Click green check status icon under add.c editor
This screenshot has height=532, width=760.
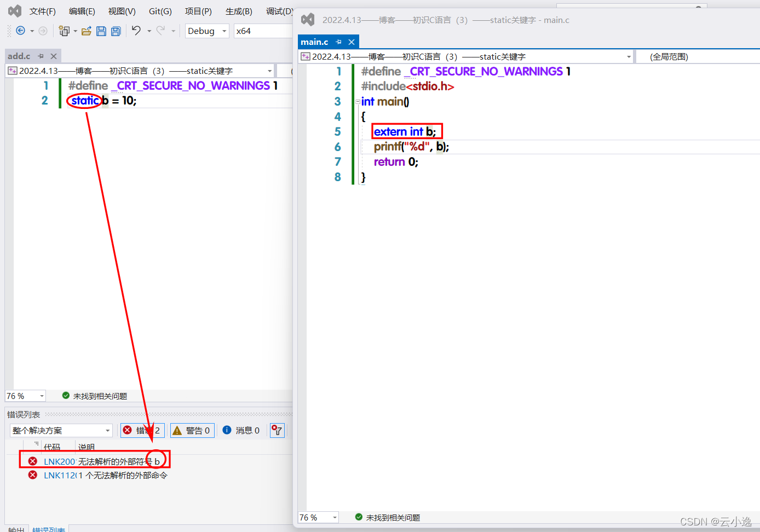66,395
